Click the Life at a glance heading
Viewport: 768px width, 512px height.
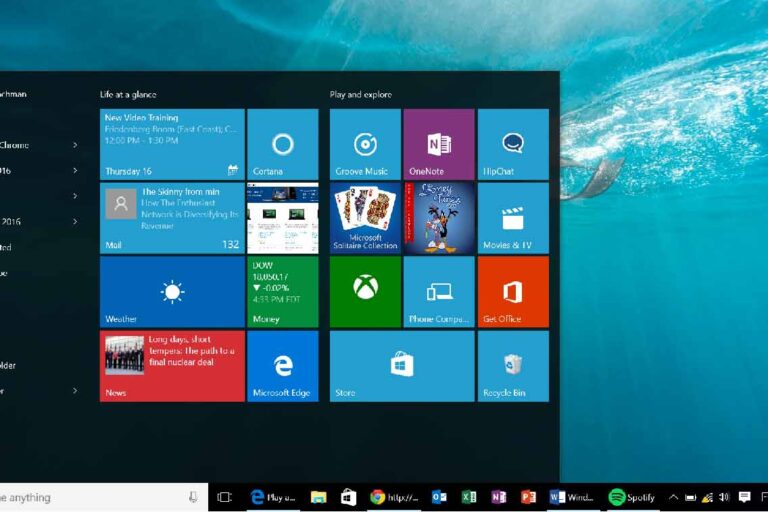[x=126, y=94]
